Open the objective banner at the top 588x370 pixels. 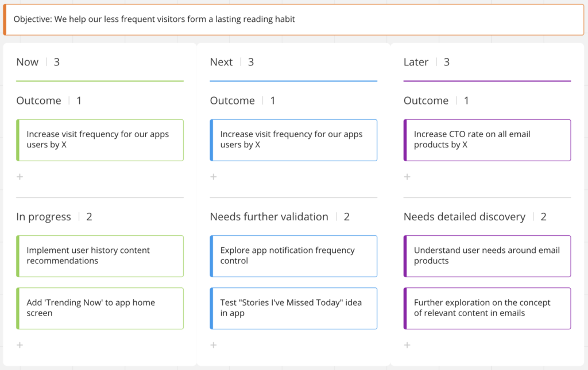pyautogui.click(x=294, y=19)
